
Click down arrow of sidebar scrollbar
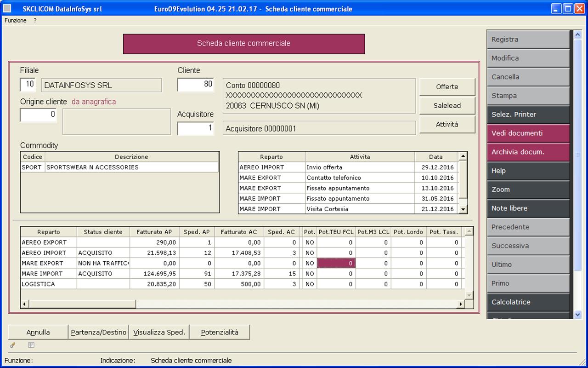[x=578, y=315]
